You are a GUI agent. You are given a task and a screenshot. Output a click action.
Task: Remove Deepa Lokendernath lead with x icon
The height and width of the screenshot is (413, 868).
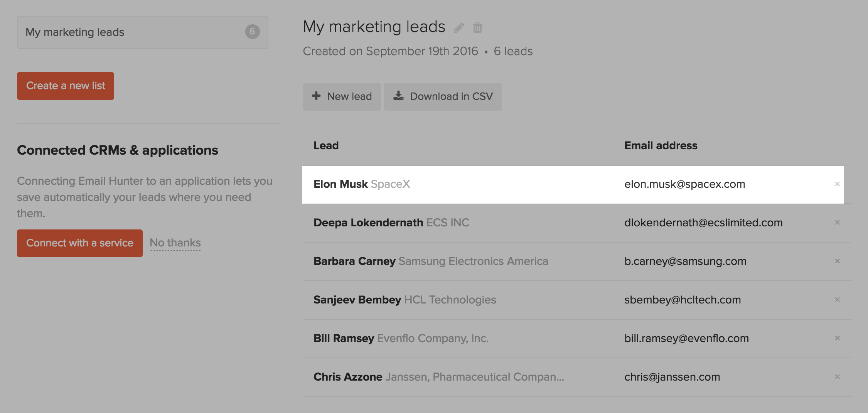(837, 223)
